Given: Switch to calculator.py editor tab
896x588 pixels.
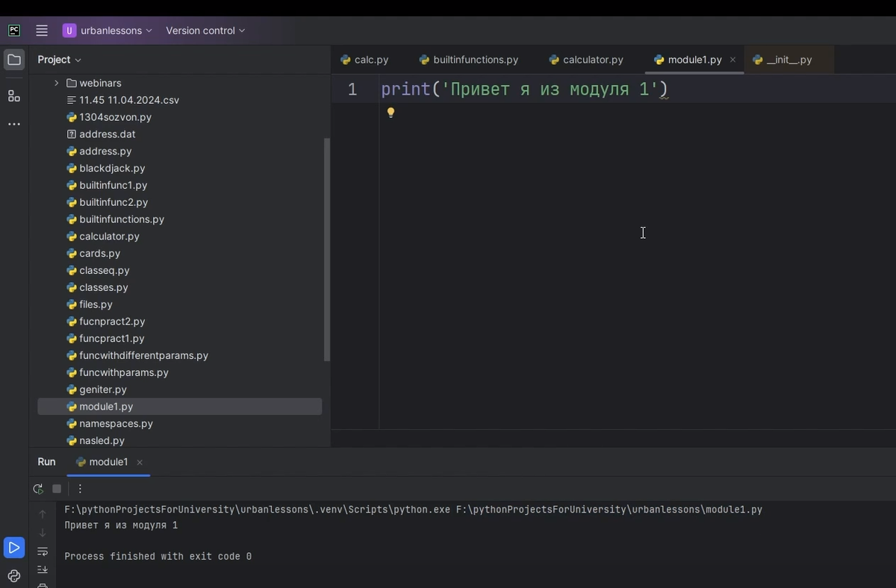Looking at the screenshot, I should click(586, 60).
